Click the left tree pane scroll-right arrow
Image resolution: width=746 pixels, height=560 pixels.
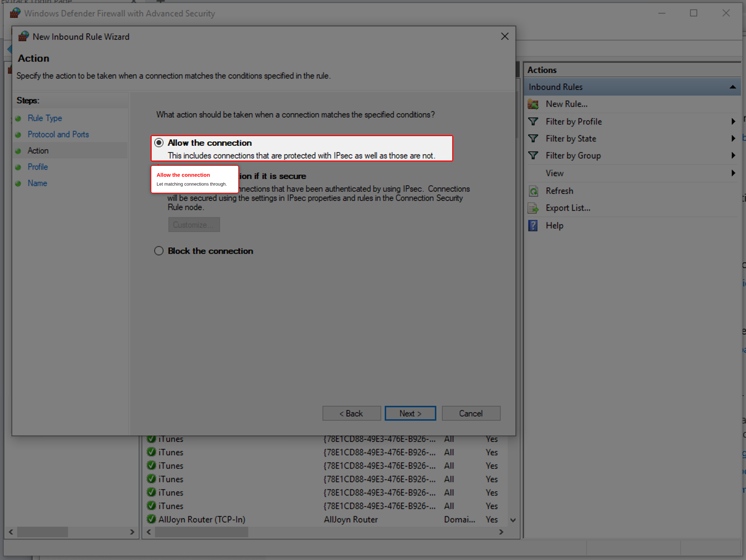[132, 532]
